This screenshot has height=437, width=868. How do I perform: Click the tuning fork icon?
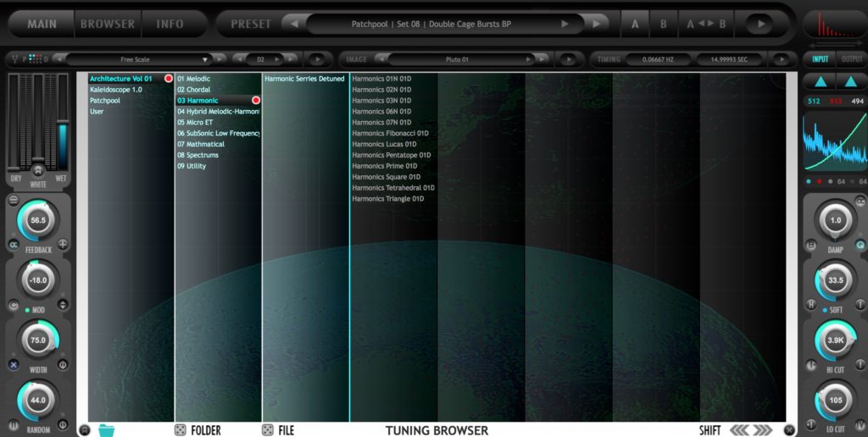tap(14, 58)
